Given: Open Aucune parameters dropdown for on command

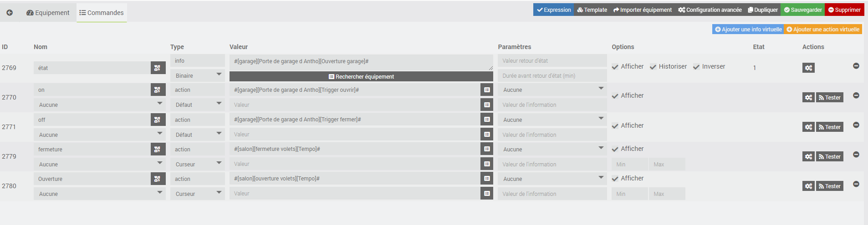Looking at the screenshot, I should tap(552, 90).
